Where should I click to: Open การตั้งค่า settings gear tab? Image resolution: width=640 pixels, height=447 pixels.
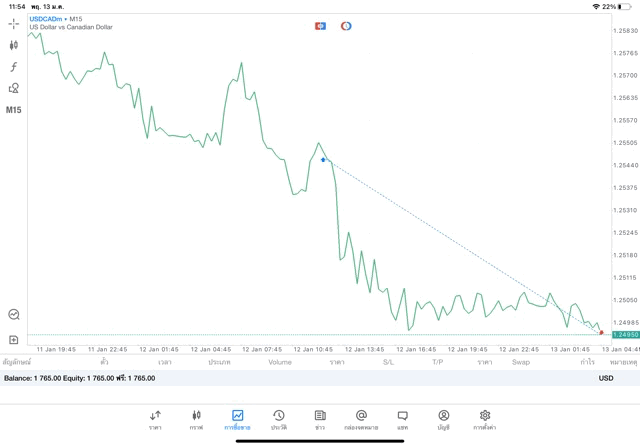[x=485, y=419]
